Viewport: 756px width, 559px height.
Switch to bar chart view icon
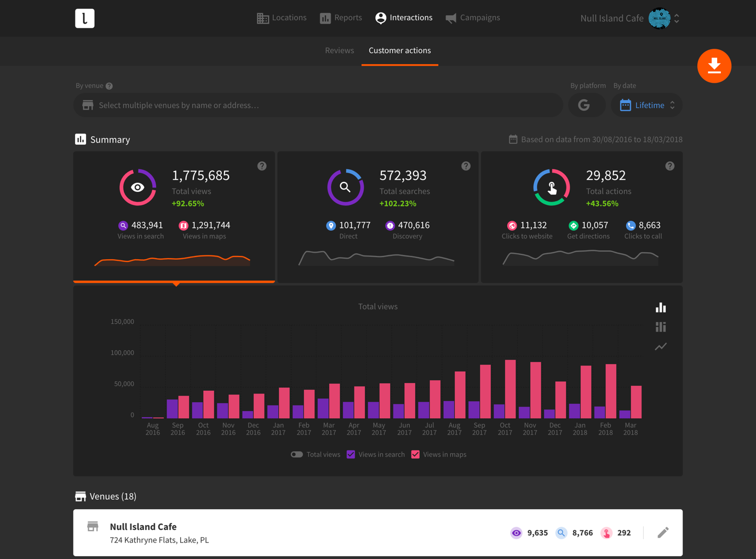click(661, 307)
